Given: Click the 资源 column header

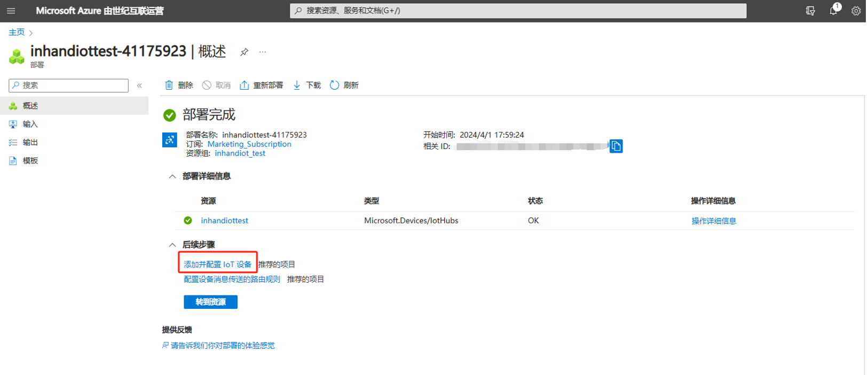Looking at the screenshot, I should pyautogui.click(x=208, y=201).
